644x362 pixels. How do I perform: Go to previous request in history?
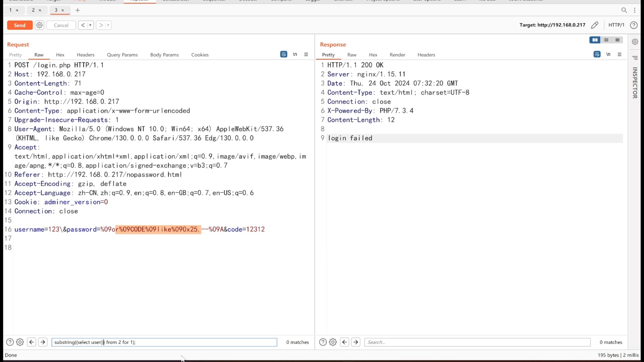tap(83, 25)
